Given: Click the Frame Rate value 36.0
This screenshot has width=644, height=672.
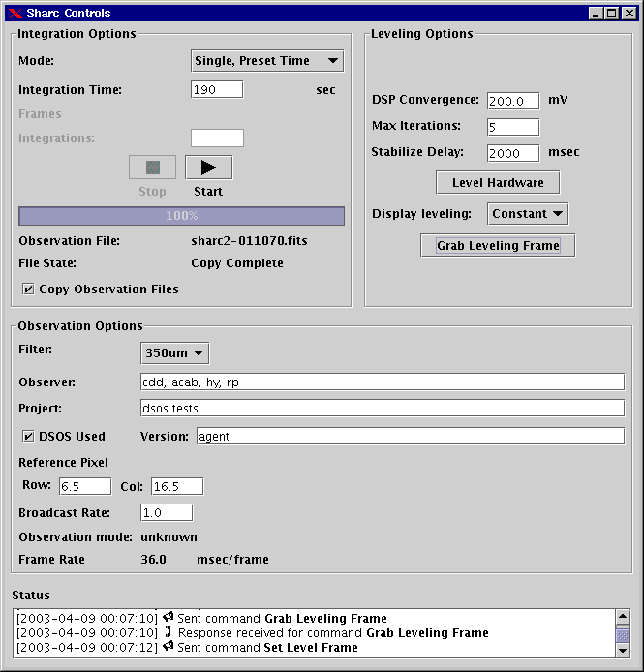Looking at the screenshot, I should point(154,560).
